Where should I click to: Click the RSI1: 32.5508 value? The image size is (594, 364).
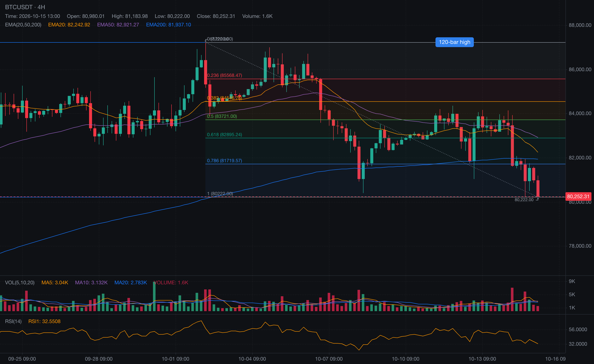44,321
